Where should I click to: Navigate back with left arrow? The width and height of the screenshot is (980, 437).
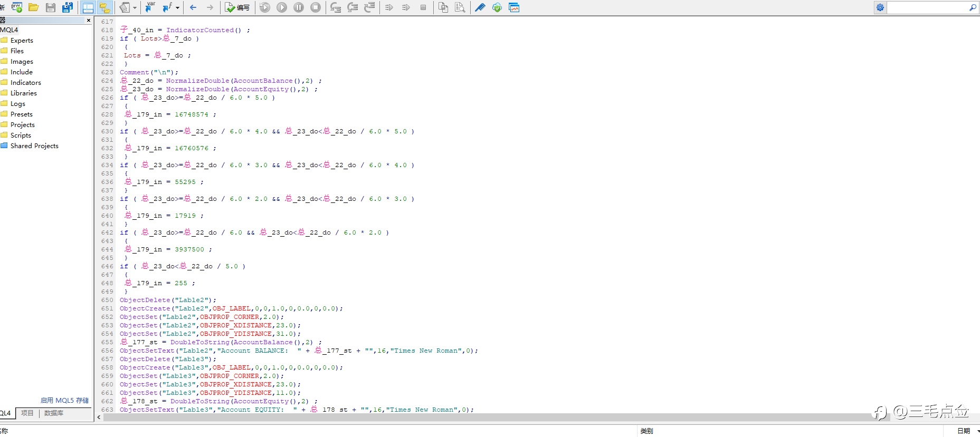[193, 7]
